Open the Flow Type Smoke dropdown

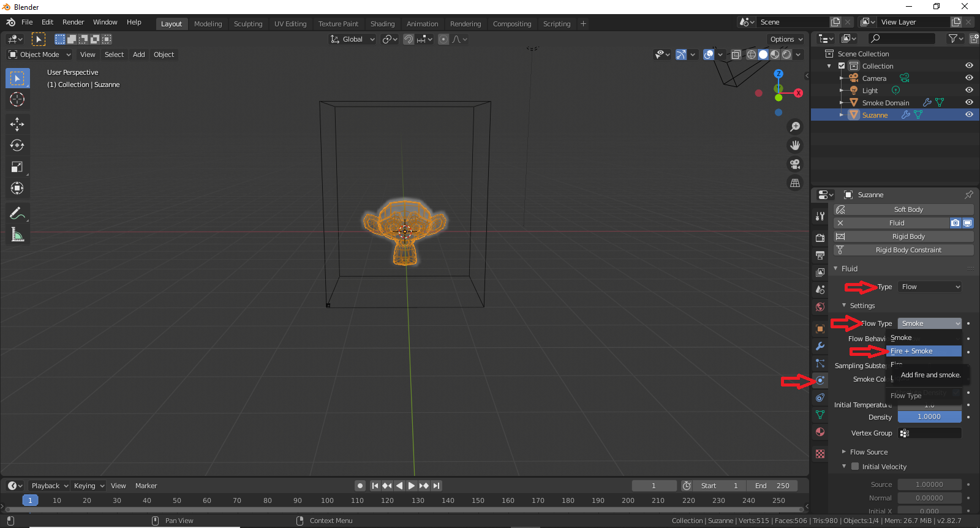(930, 323)
